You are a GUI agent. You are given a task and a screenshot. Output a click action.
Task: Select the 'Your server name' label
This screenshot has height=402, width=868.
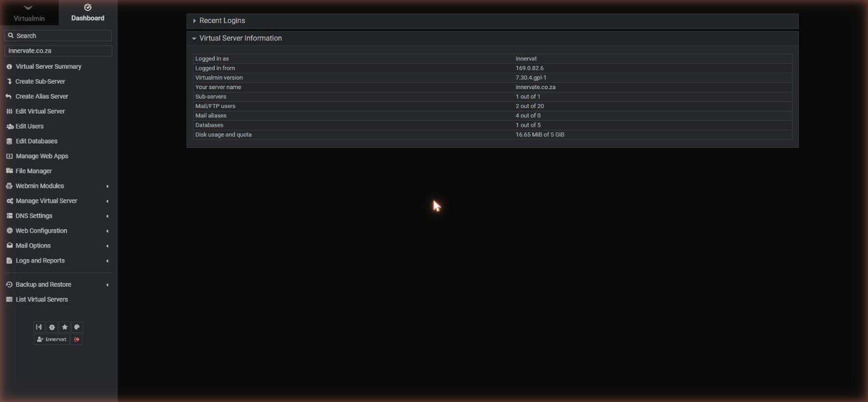click(x=218, y=87)
